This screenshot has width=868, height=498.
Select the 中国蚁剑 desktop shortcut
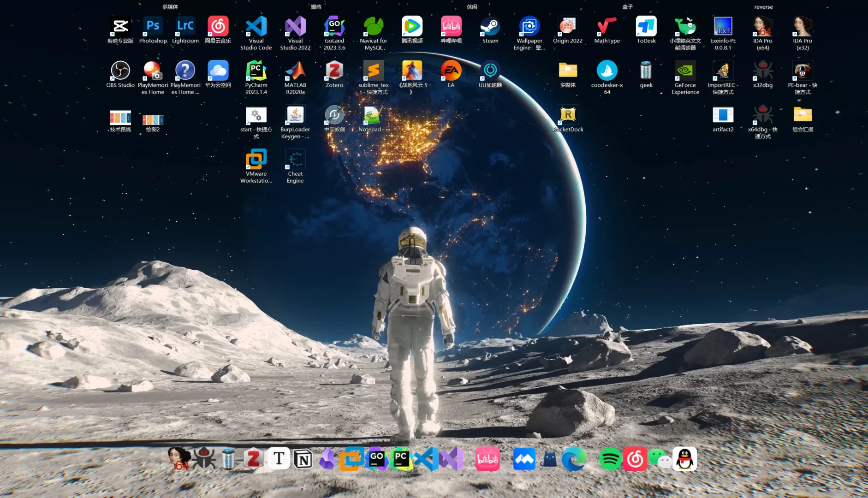334,119
